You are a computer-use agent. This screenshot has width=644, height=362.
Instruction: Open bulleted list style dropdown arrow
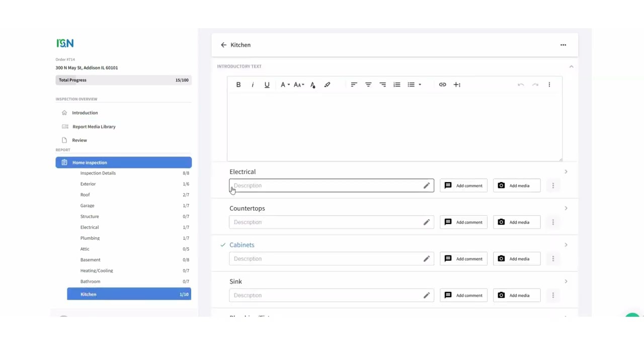pos(420,84)
